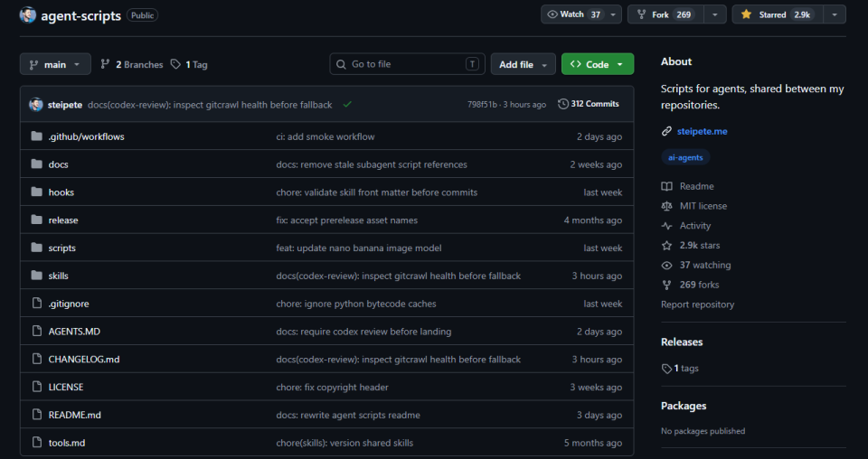This screenshot has width=868, height=459.
Task: Click the yellow star icon on Starred
Action: (746, 14)
